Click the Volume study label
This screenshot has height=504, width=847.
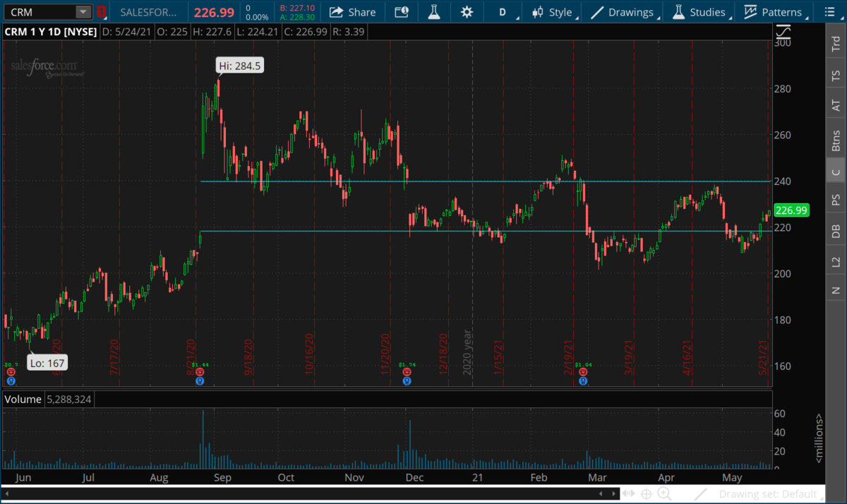[24, 400]
